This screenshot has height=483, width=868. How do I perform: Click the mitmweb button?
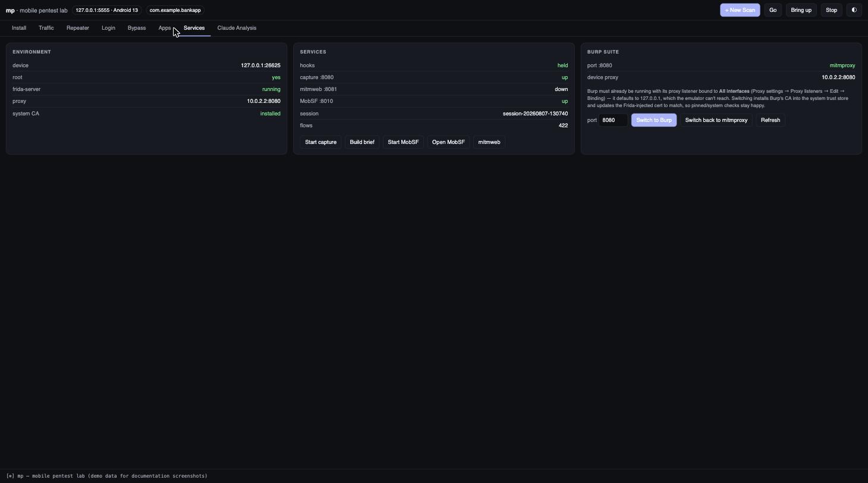pos(489,142)
